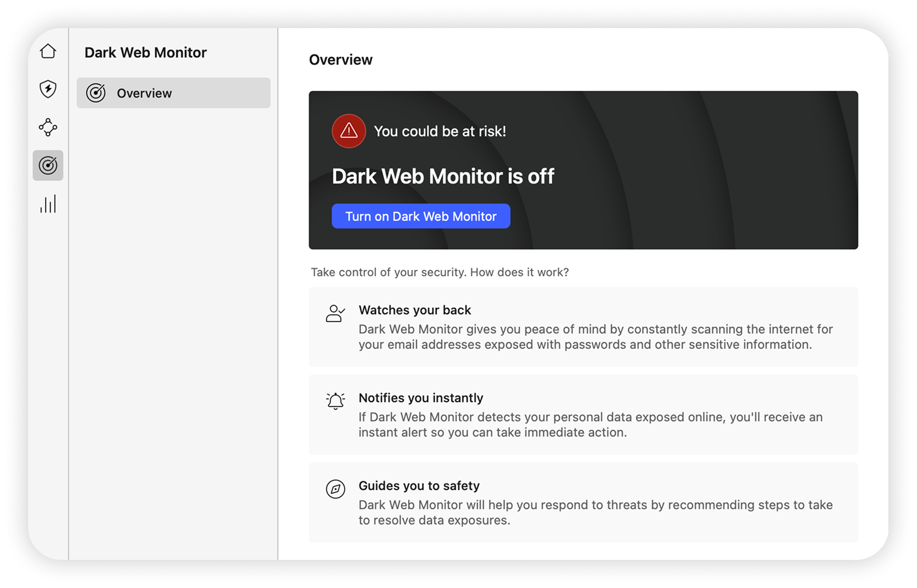Image resolution: width=917 pixels, height=588 pixels.
Task: Click the target icon next to Overview entry
Action: coord(96,93)
